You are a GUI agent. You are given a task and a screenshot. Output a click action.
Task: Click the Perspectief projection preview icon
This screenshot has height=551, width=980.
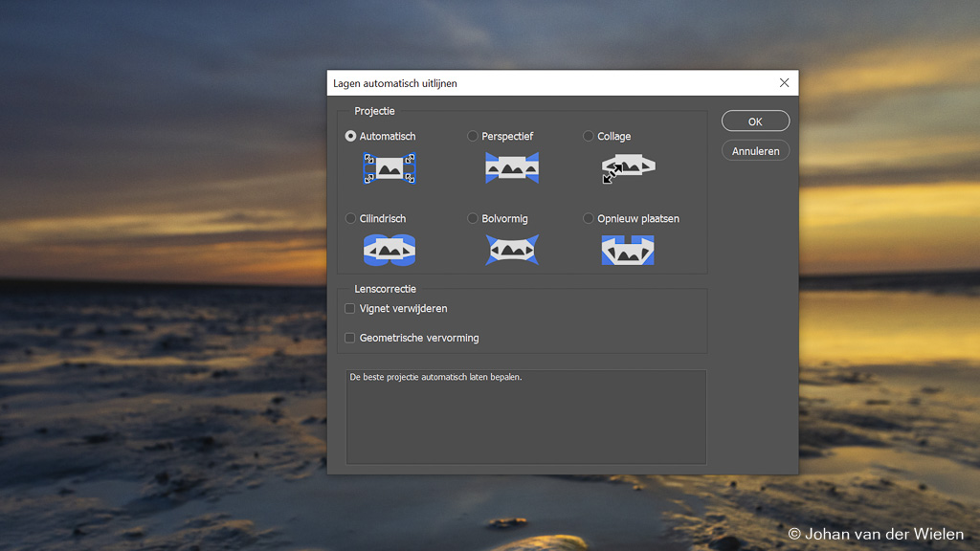512,168
